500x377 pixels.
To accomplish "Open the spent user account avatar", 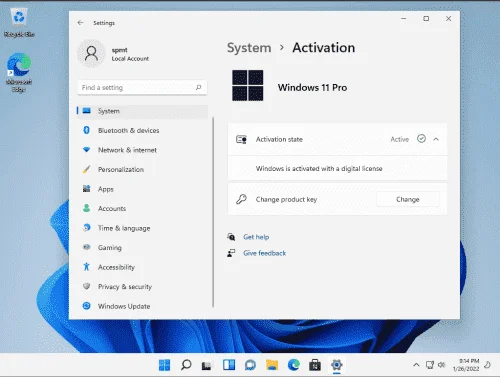I will pos(91,53).
